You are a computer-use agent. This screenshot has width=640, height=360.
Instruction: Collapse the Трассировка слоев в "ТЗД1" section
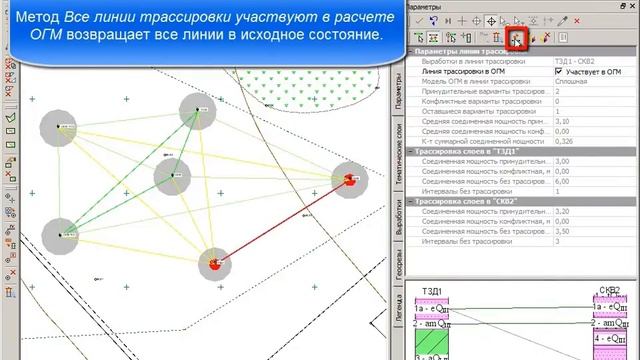(411, 151)
